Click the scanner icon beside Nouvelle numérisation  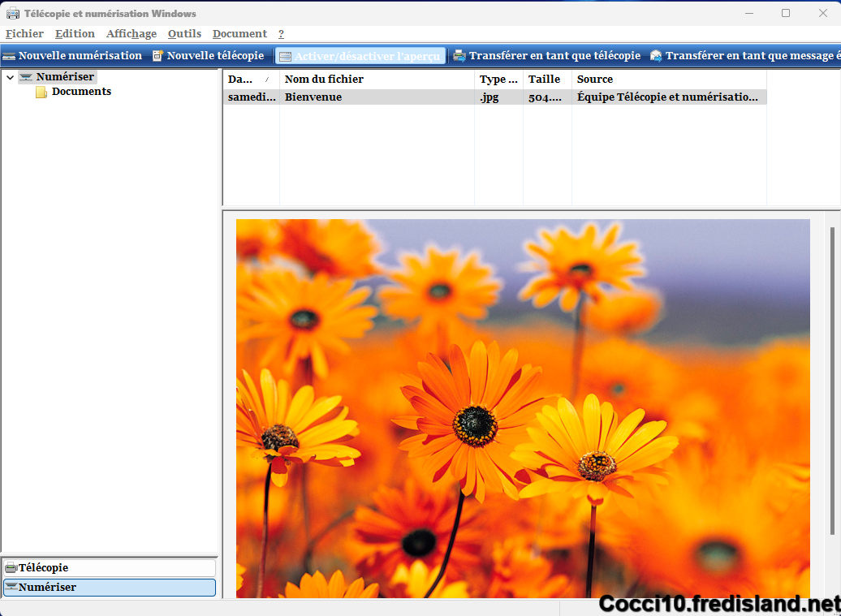click(x=9, y=56)
